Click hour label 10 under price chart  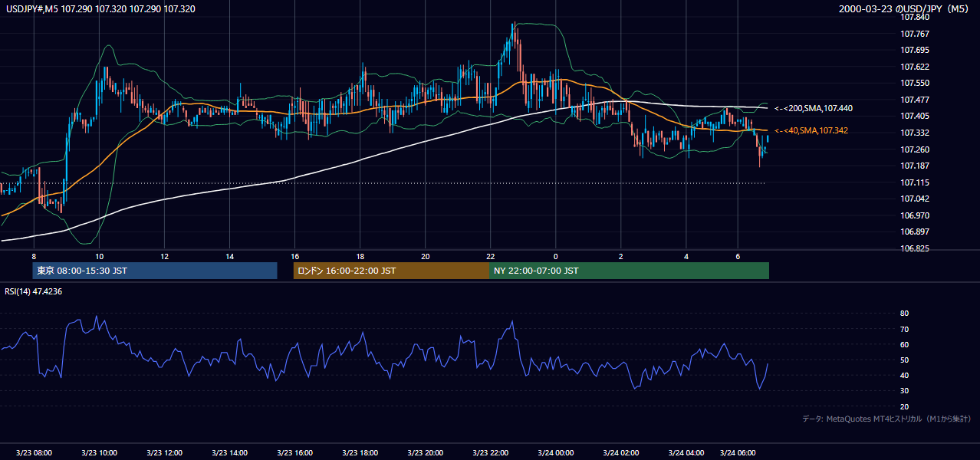click(x=99, y=256)
